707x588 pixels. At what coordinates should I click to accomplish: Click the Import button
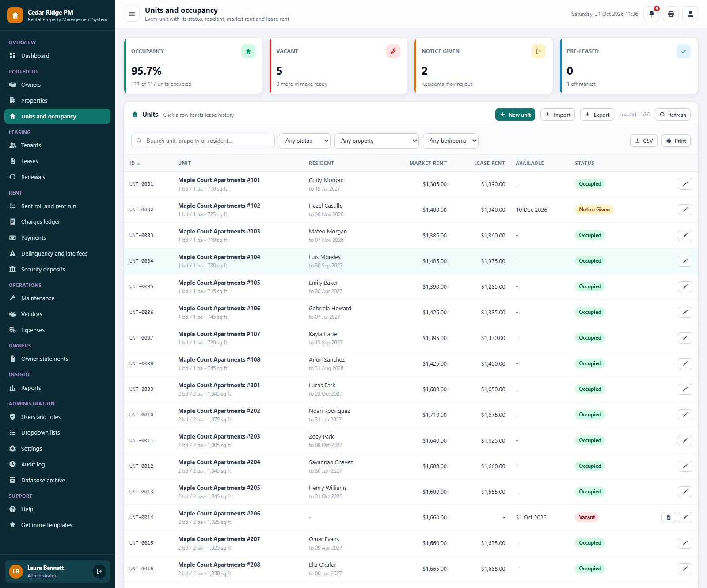[x=558, y=115]
